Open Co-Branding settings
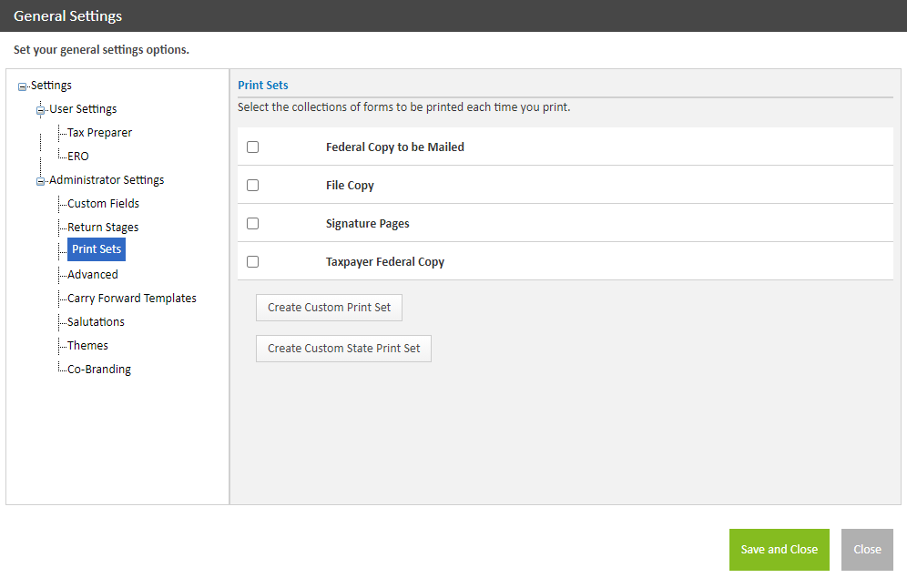The image size is (907, 588). tap(99, 370)
